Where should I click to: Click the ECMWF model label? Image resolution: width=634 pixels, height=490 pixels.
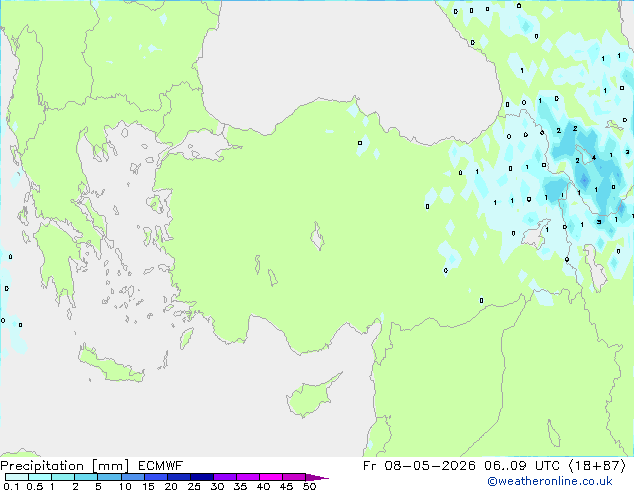click(161, 466)
